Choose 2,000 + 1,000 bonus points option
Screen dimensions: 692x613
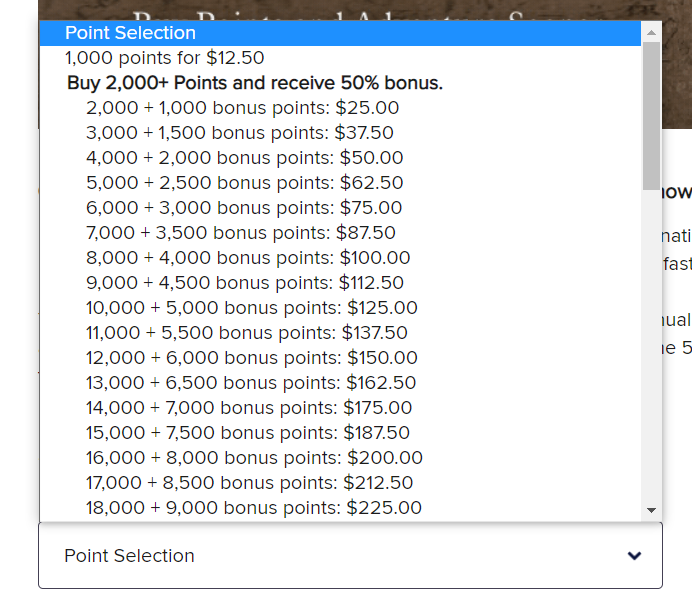pos(242,108)
